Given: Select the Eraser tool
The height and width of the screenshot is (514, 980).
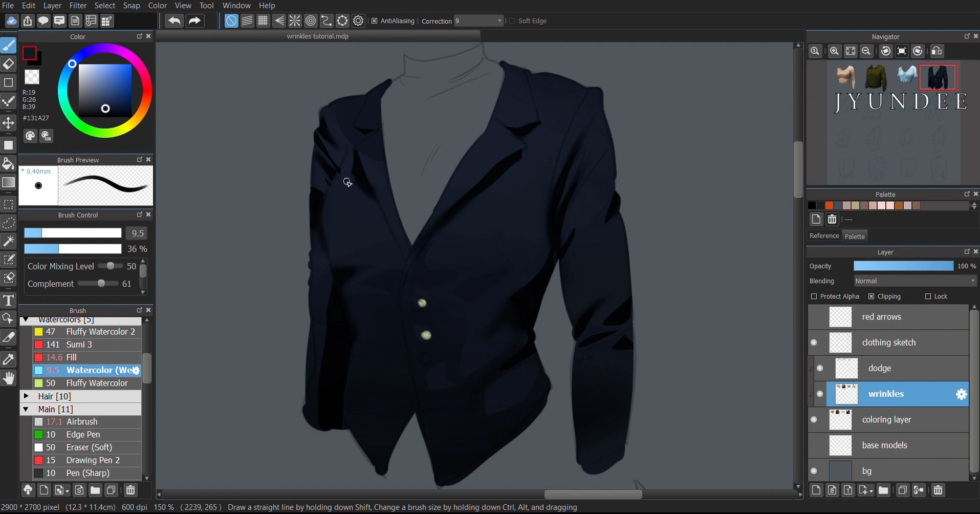Looking at the screenshot, I should 9,64.
